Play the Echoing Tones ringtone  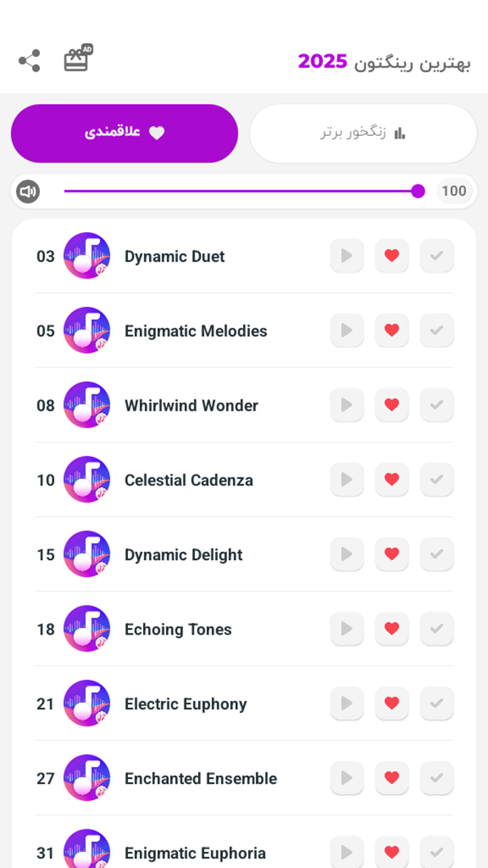[x=347, y=629]
